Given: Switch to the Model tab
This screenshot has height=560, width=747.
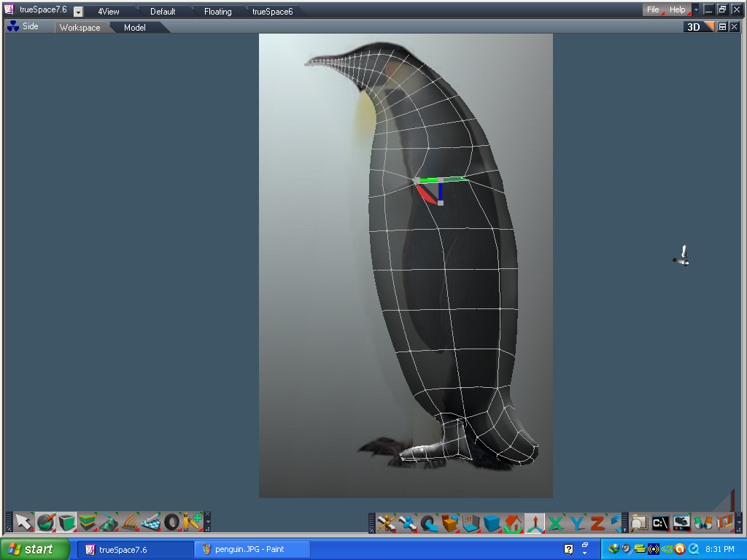Looking at the screenshot, I should pos(134,27).
